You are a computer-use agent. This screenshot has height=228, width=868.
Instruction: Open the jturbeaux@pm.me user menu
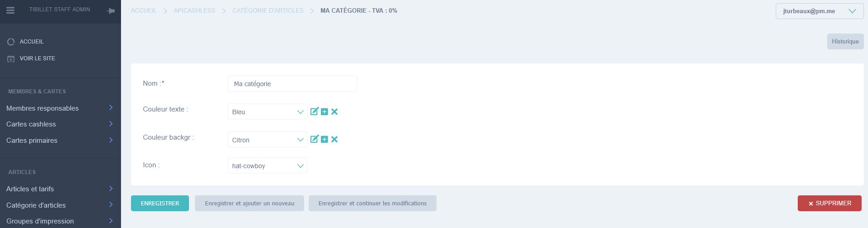click(x=819, y=11)
